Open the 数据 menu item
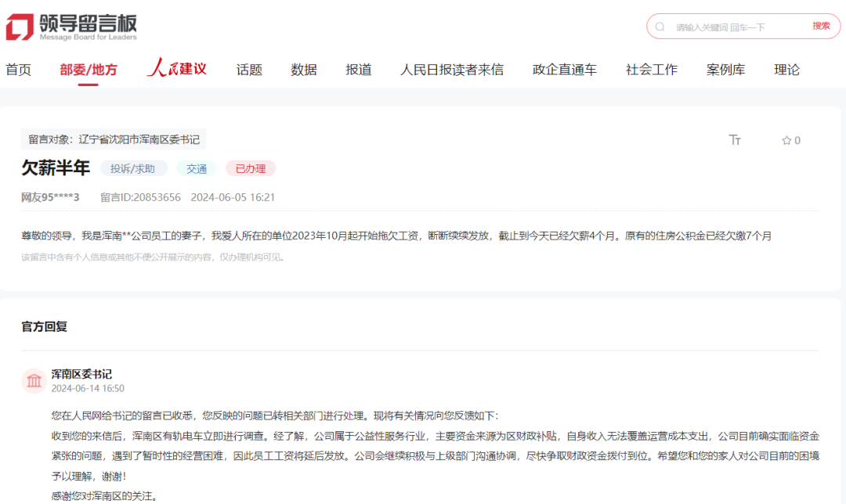 [x=304, y=70]
